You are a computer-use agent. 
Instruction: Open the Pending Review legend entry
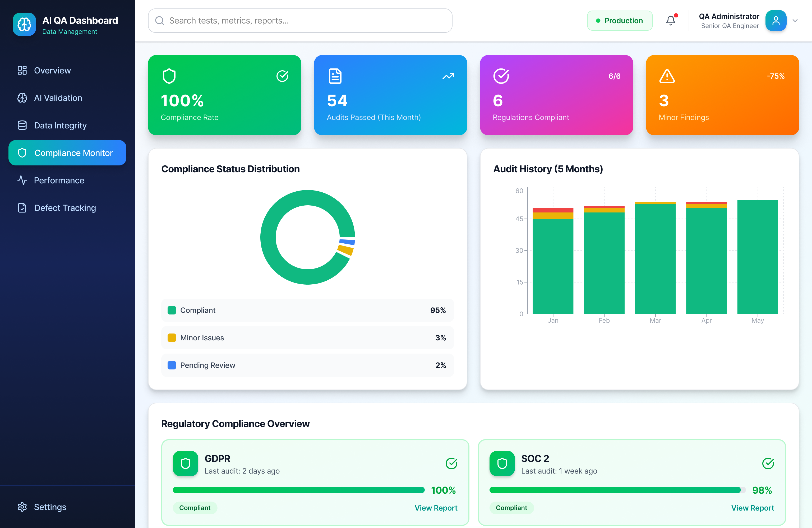307,365
